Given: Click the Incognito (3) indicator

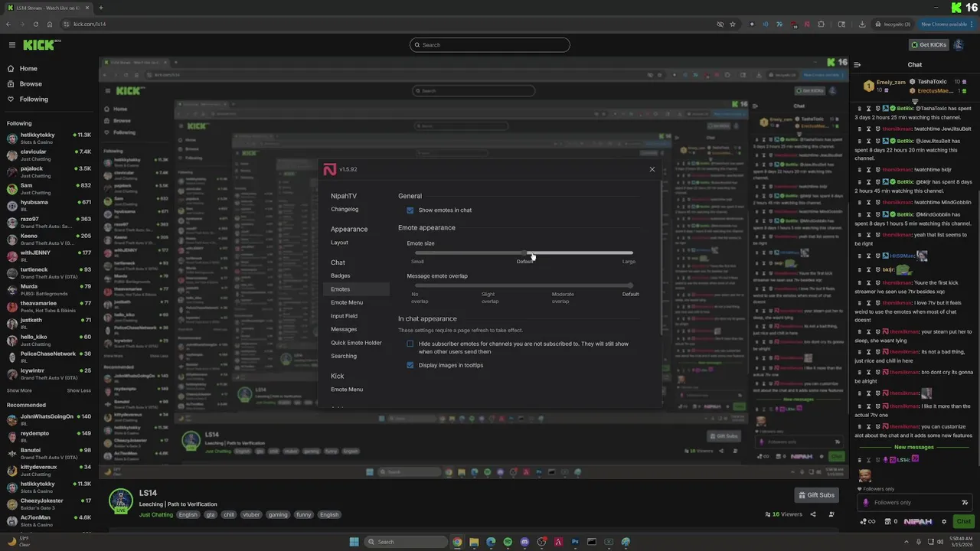Looking at the screenshot, I should pos(893,24).
